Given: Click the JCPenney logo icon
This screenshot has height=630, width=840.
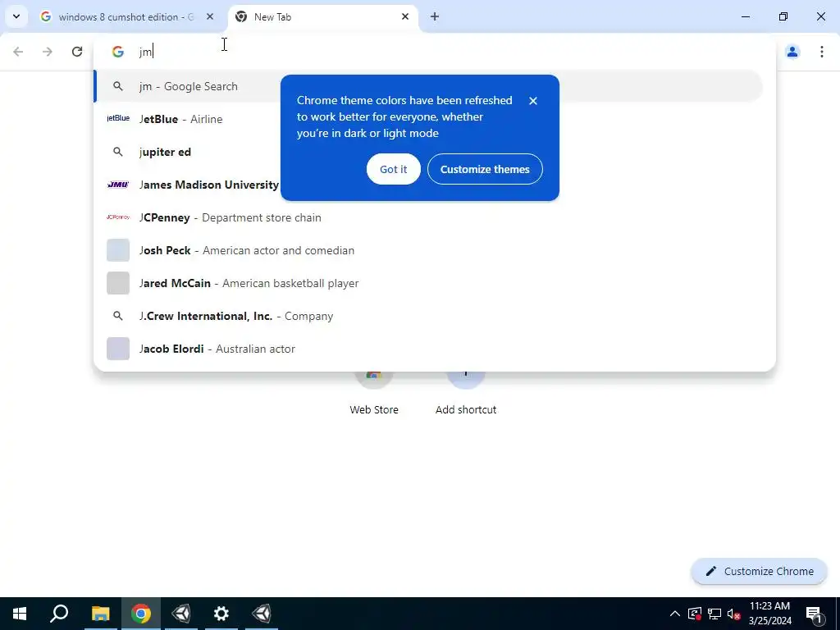Looking at the screenshot, I should 118,217.
